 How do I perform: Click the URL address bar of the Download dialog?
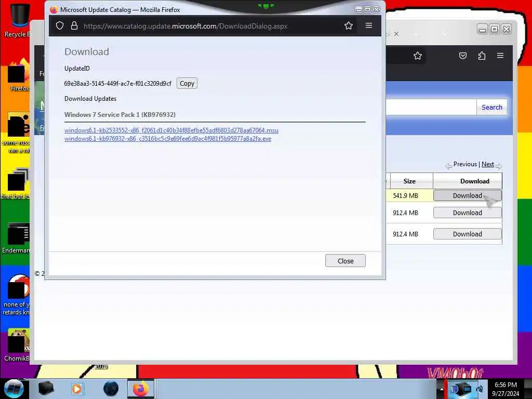pyautogui.click(x=185, y=26)
